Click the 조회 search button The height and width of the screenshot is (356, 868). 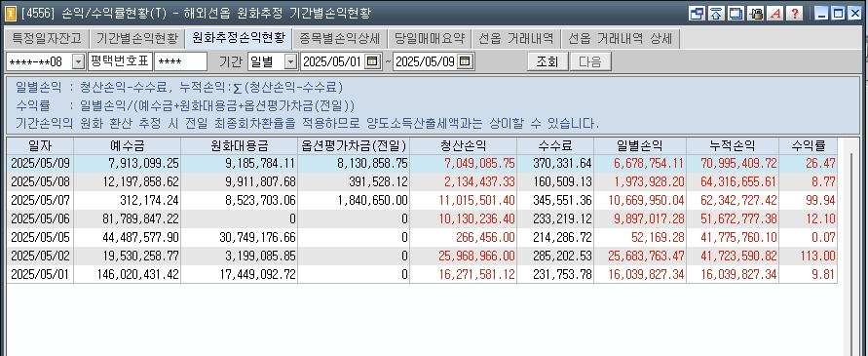pos(547,61)
